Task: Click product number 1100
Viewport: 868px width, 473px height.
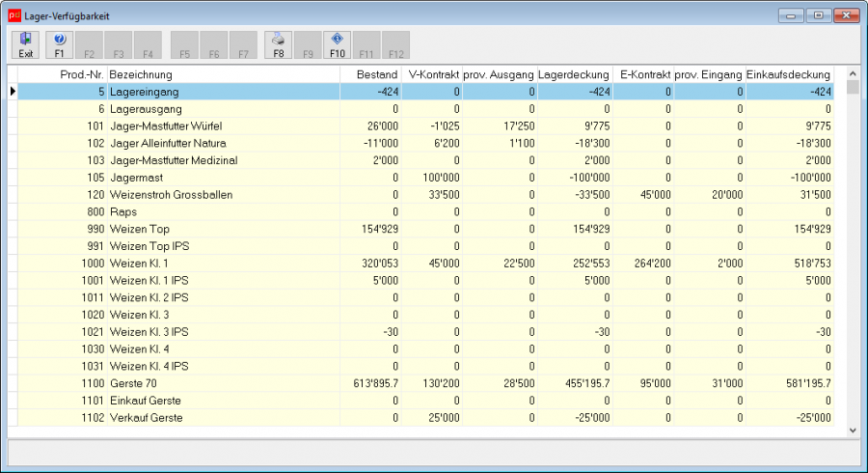Action: [93, 383]
